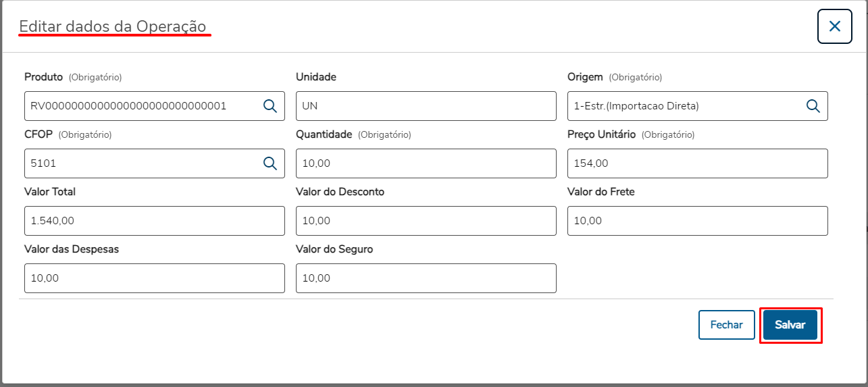The width and height of the screenshot is (868, 387).
Task: Click the Valor do Desconto field
Action: pyautogui.click(x=426, y=221)
